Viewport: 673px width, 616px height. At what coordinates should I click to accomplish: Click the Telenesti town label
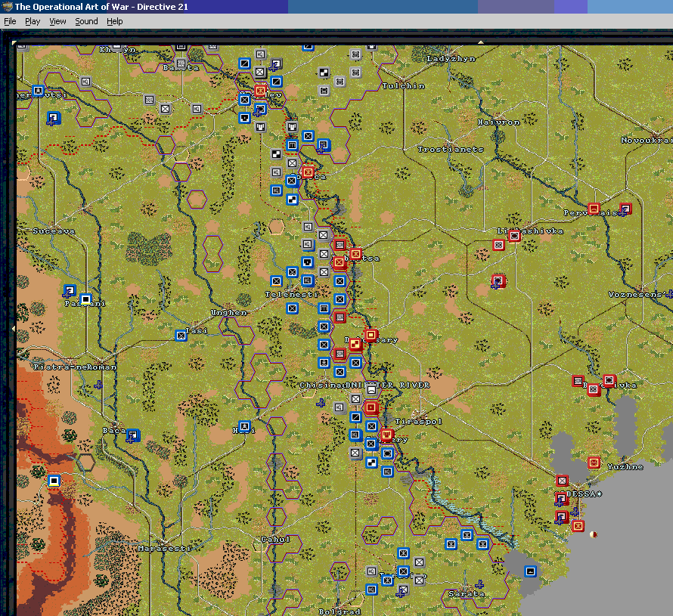pyautogui.click(x=291, y=294)
